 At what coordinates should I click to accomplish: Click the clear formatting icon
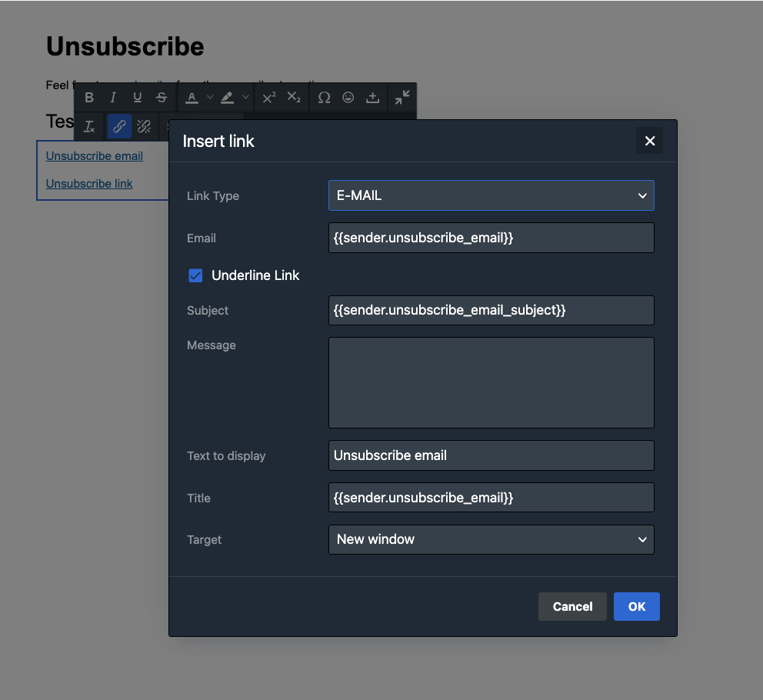[x=89, y=127]
